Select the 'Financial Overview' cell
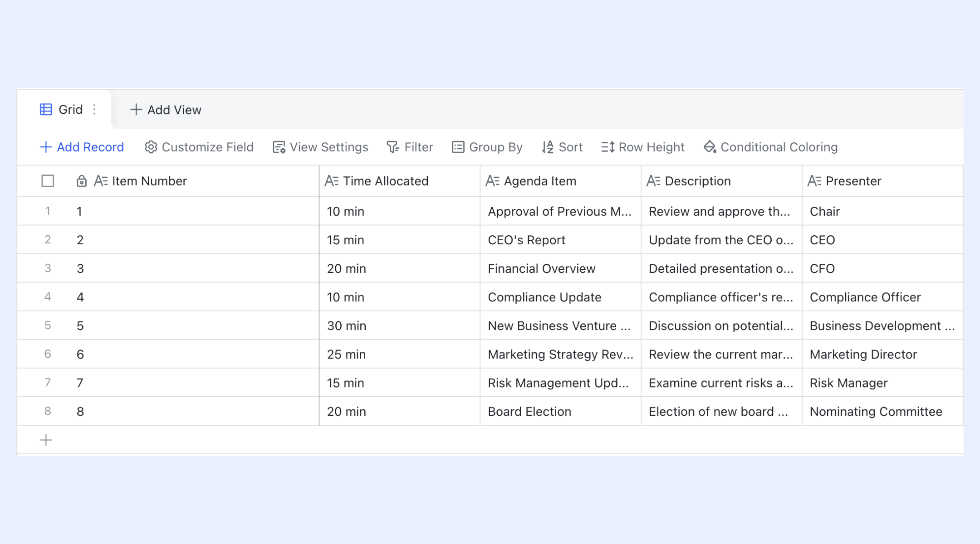The image size is (980, 544). click(x=561, y=268)
